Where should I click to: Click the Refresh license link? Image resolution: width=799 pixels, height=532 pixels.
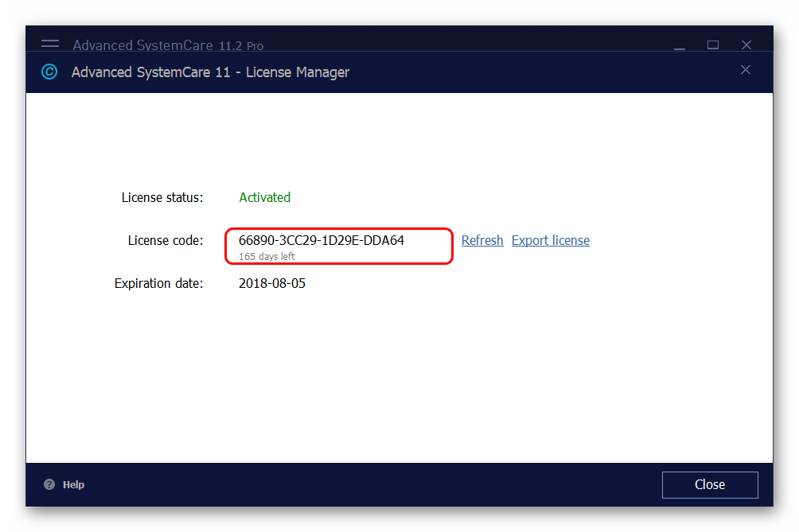(x=482, y=240)
